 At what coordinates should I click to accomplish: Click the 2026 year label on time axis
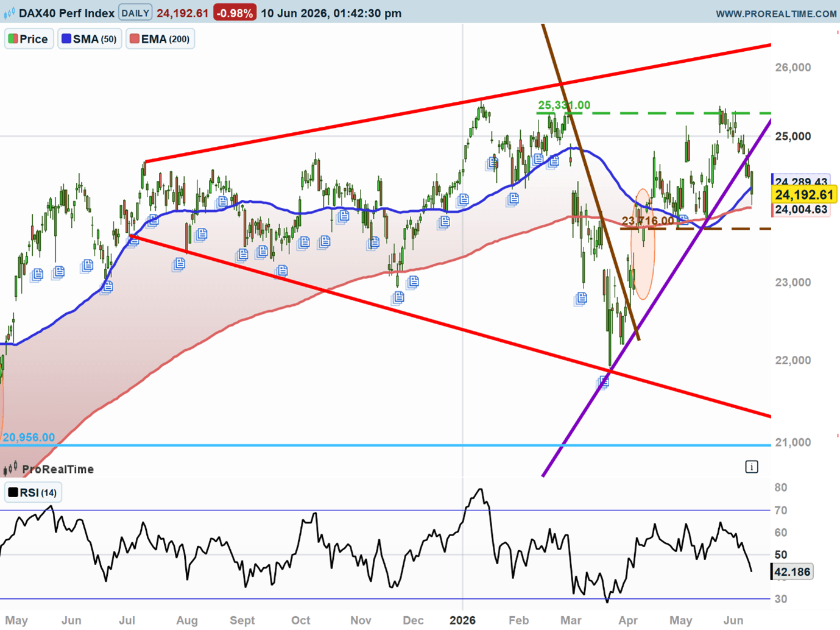coord(462,620)
